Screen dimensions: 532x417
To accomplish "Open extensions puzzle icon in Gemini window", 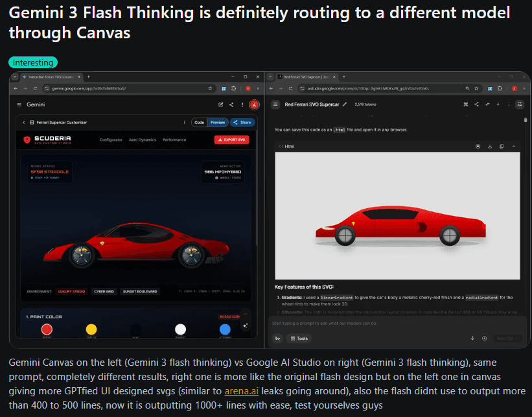I will 234,88.
